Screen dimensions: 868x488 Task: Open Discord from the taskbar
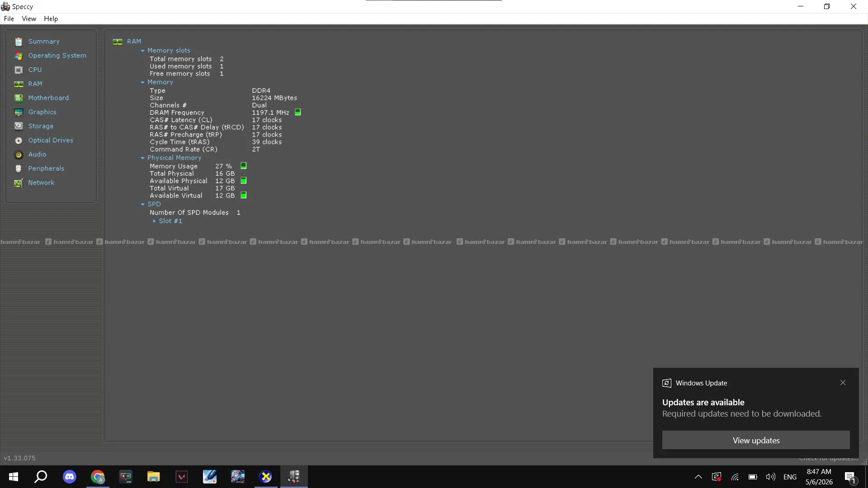[70, 477]
